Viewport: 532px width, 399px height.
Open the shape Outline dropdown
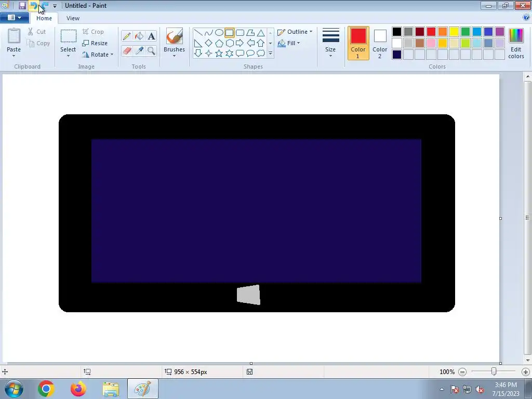(x=295, y=32)
